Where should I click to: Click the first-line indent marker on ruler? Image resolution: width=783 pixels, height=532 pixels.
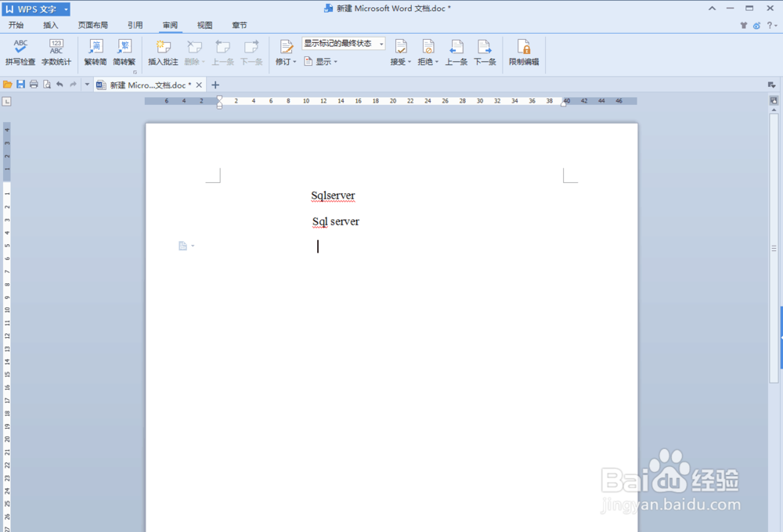219,99
